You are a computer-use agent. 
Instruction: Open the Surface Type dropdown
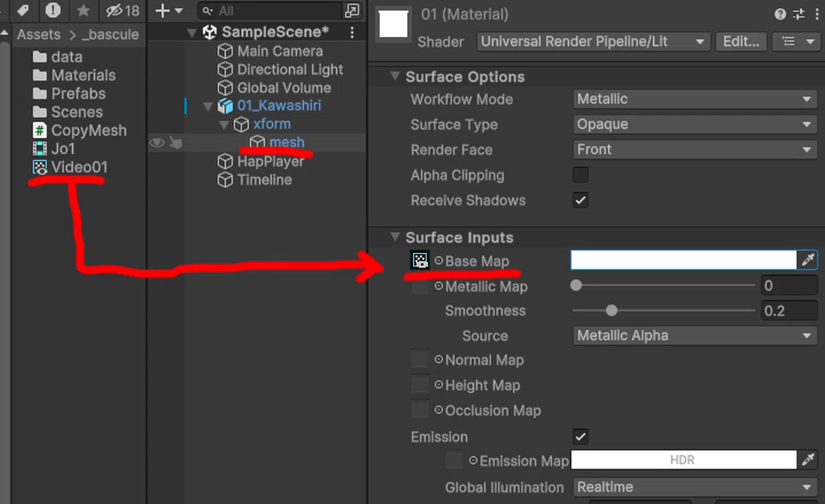[x=695, y=124]
